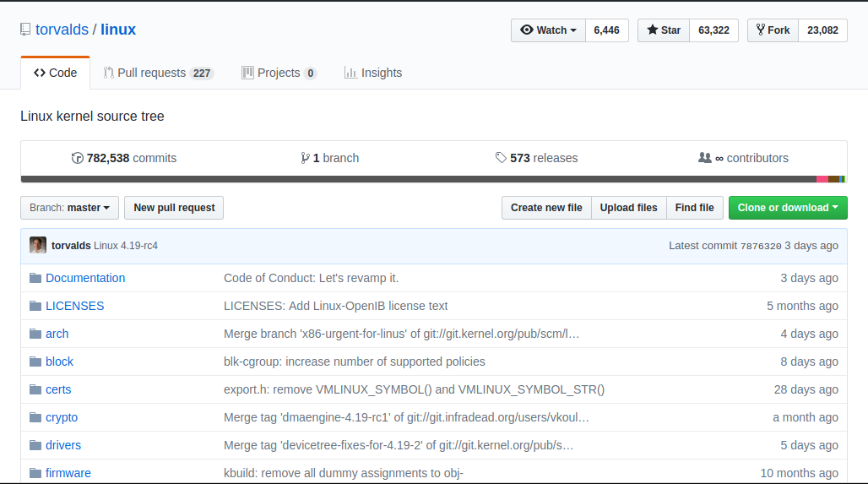
Task: Click the Documentation folder icon
Action: 35,278
